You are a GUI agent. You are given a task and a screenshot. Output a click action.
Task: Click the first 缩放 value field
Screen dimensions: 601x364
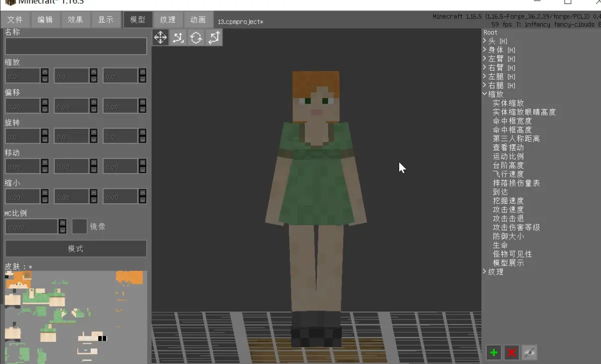point(23,76)
